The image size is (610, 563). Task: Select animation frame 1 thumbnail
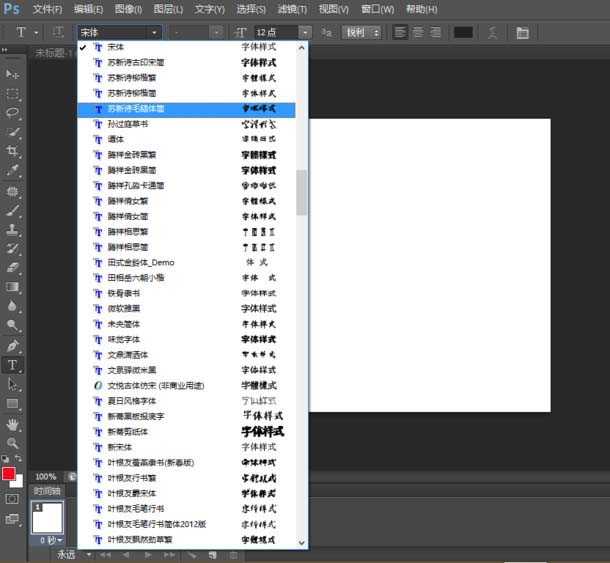tap(47, 517)
